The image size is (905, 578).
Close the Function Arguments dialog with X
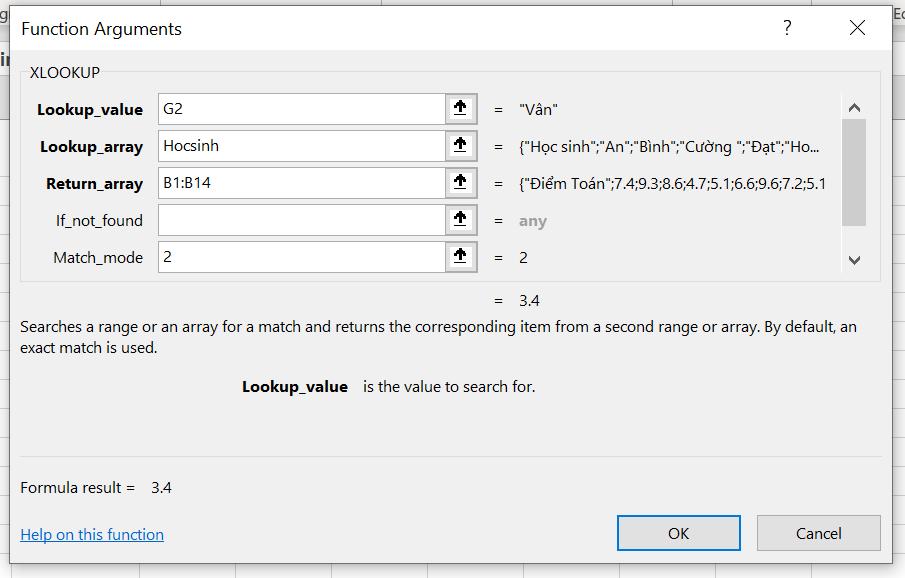857,28
